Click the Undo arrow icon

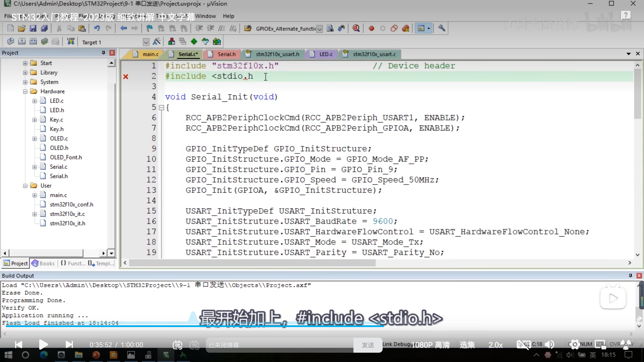click(97, 28)
